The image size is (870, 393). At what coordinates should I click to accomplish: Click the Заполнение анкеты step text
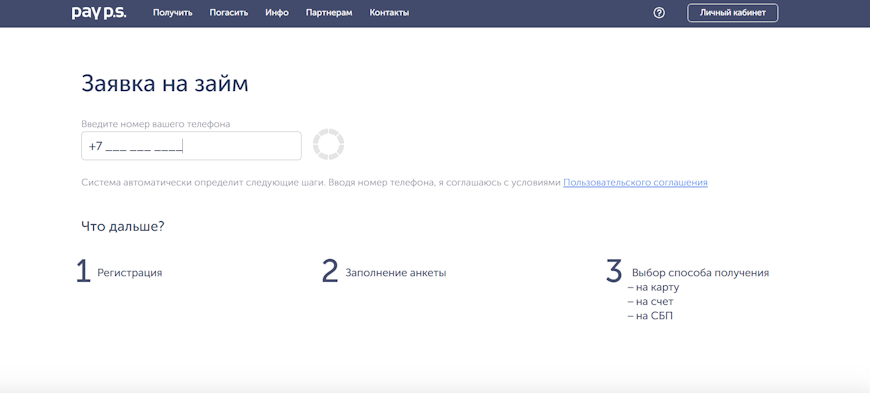tap(396, 273)
